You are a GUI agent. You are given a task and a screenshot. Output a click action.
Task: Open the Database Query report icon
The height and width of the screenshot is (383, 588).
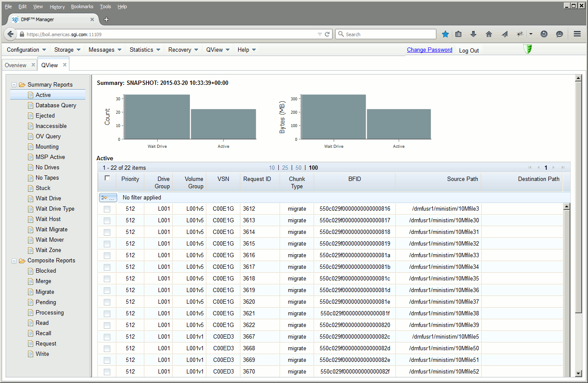pos(31,105)
